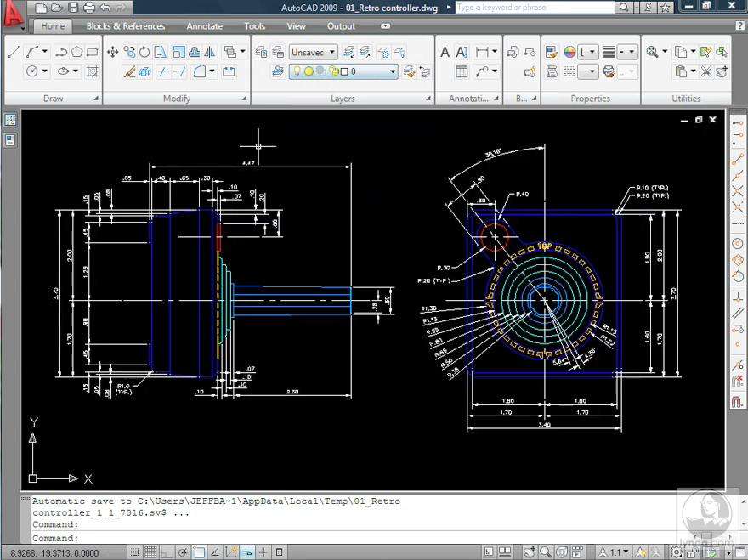Open Layer Properties manager icon

[261, 52]
